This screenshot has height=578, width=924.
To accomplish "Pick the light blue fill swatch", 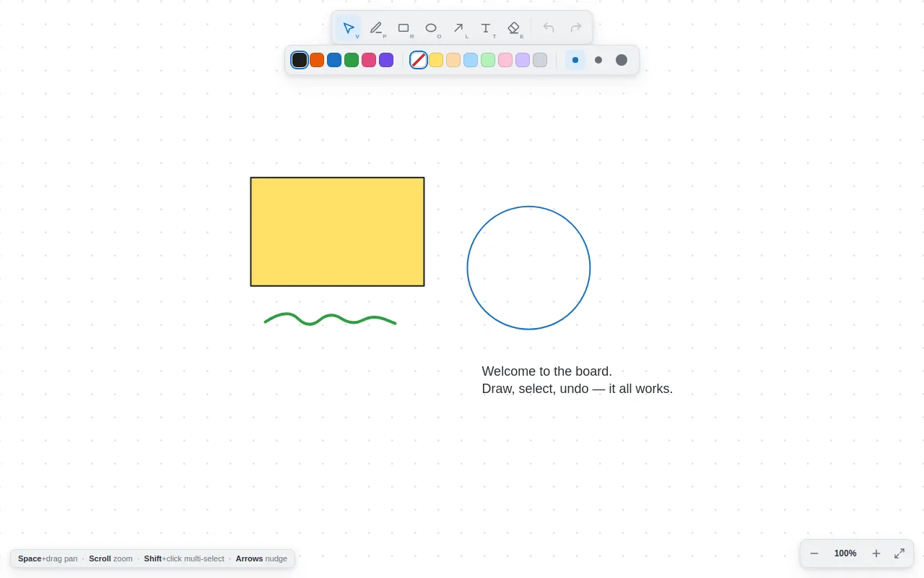I will click(471, 60).
